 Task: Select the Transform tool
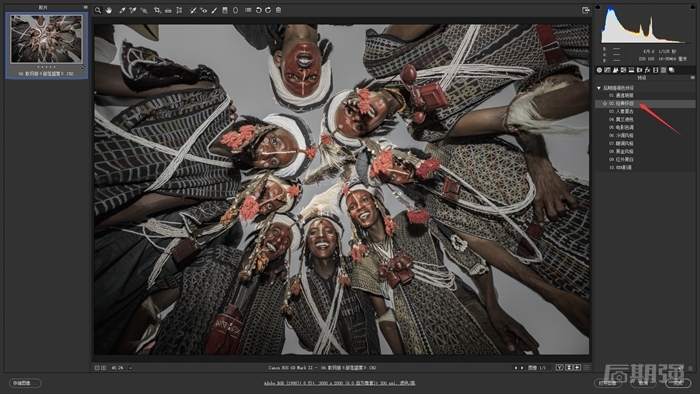coord(179,10)
